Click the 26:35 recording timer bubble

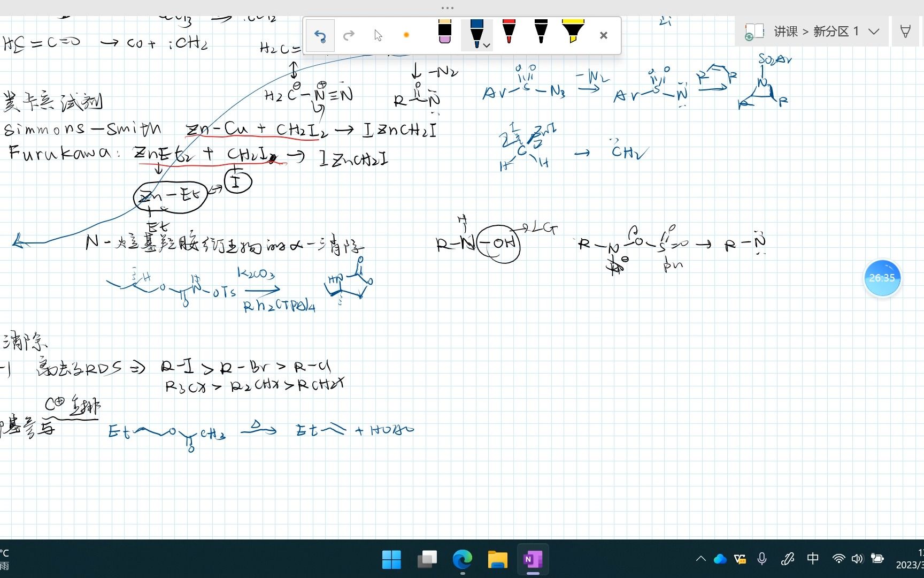pos(882,278)
